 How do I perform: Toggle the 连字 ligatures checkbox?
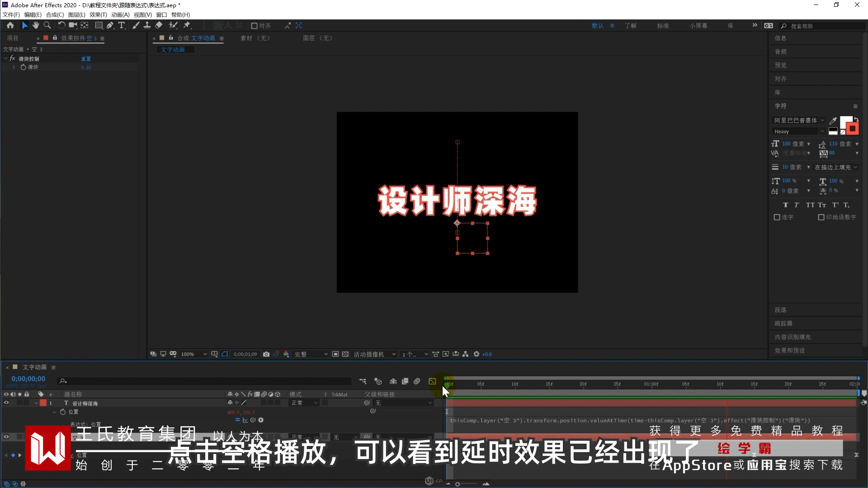point(777,217)
